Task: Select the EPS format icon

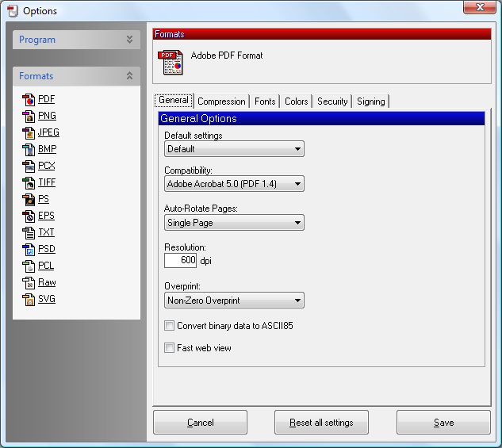Action: pyautogui.click(x=29, y=216)
